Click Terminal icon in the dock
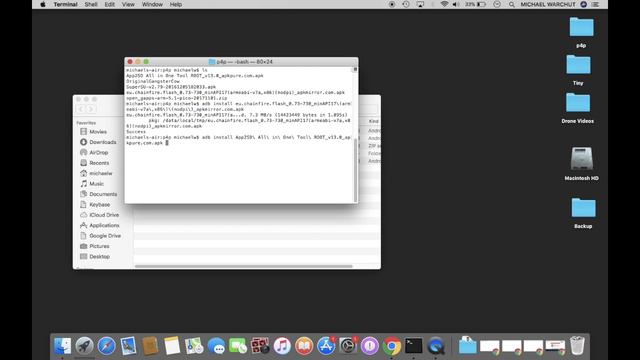 (413, 346)
